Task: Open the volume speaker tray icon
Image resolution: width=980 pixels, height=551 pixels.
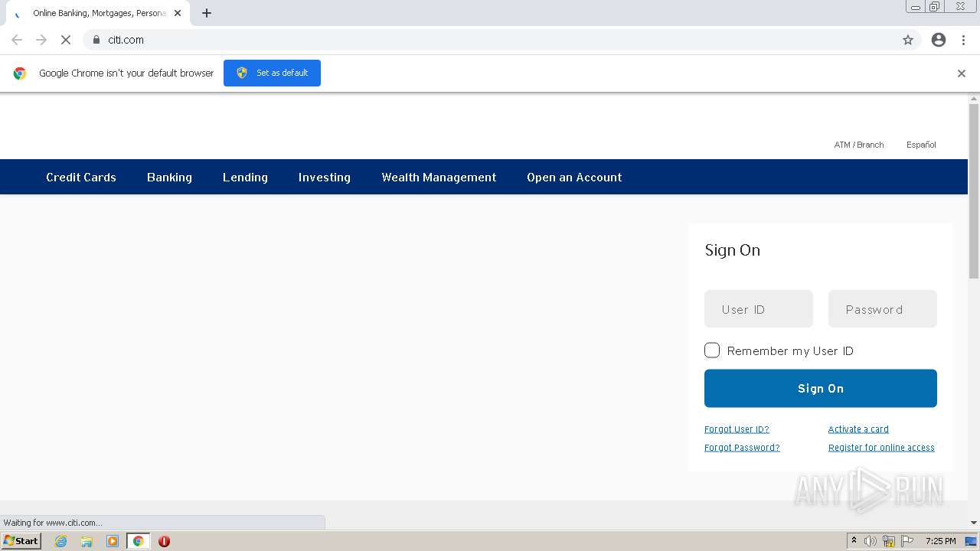Action: pos(871,541)
